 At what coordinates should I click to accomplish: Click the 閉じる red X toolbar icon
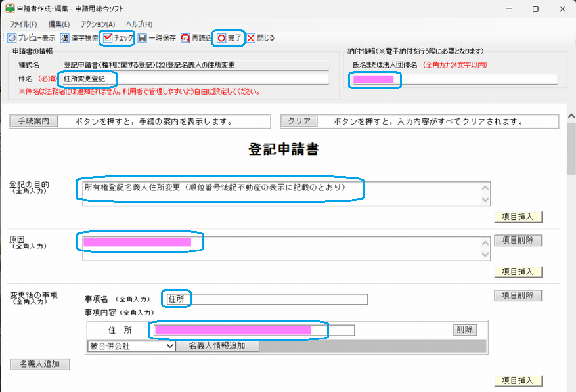click(251, 38)
